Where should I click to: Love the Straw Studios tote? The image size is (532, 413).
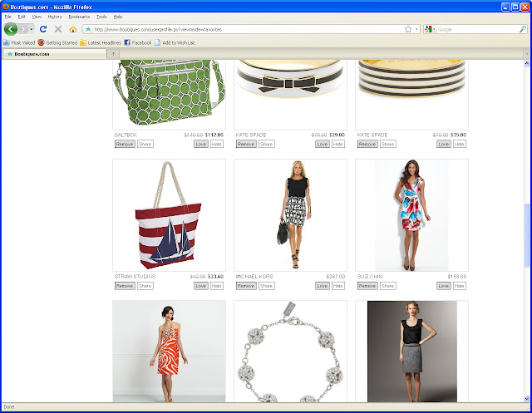(201, 286)
